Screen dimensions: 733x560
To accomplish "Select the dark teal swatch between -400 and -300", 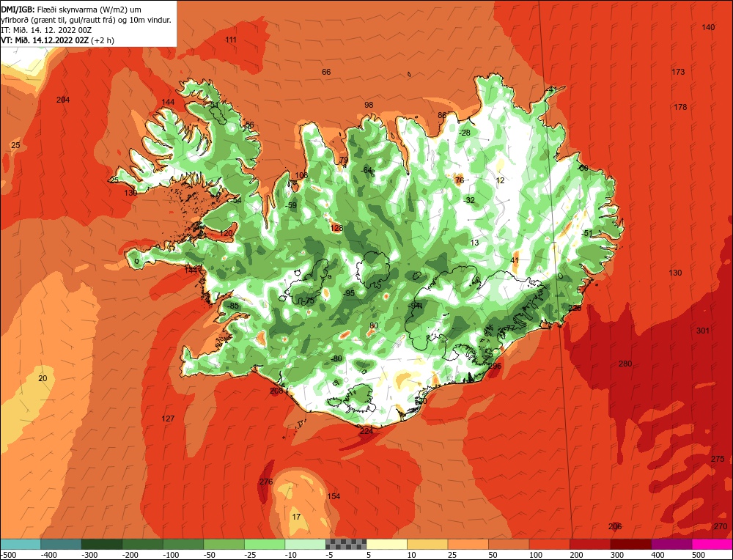I will tap(61, 544).
